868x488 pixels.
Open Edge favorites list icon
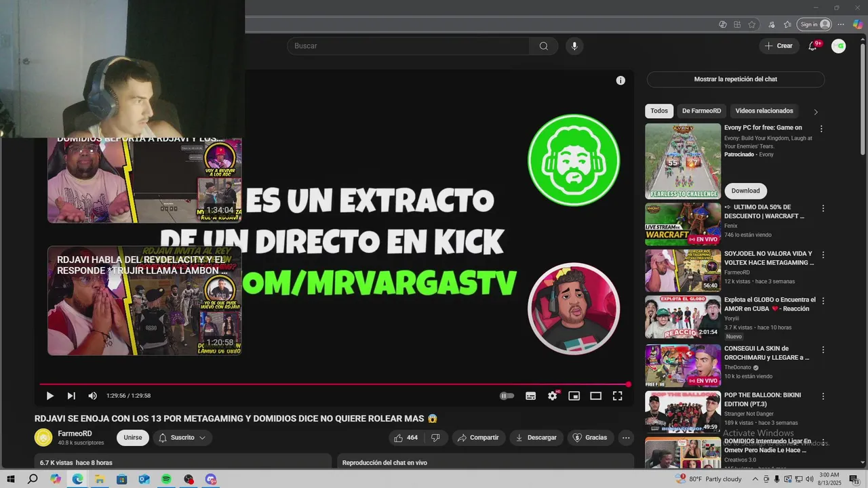[787, 24]
